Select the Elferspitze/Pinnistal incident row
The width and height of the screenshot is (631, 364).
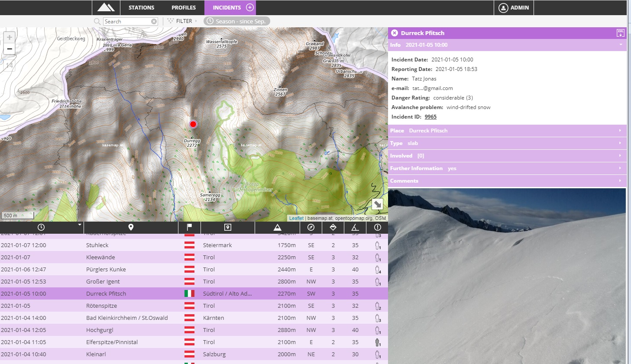click(x=194, y=342)
